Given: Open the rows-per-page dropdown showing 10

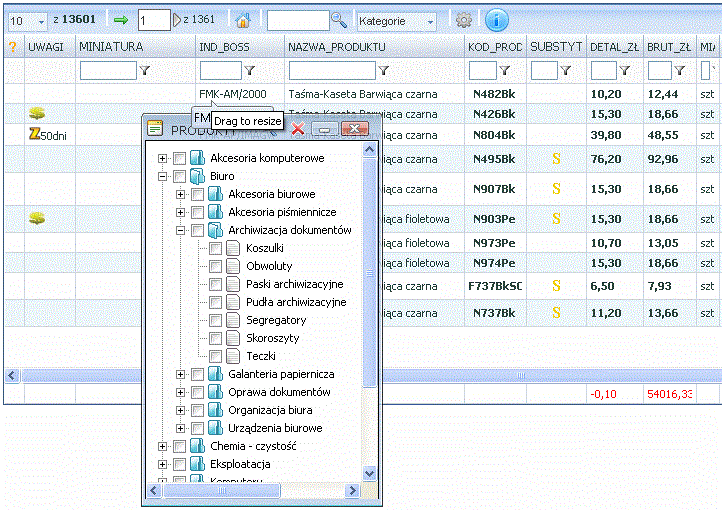Looking at the screenshot, I should (x=28, y=21).
